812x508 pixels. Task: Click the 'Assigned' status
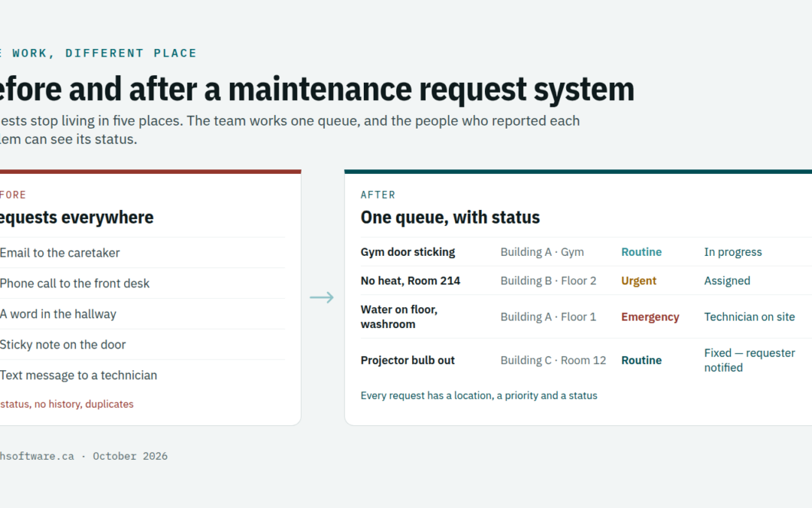(727, 281)
